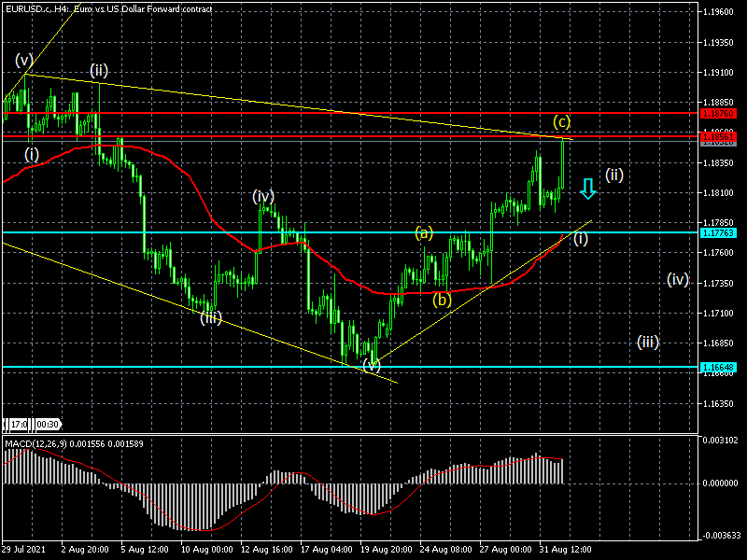Click the 1.19350 price scale value
The image size is (747, 560).
[718, 43]
